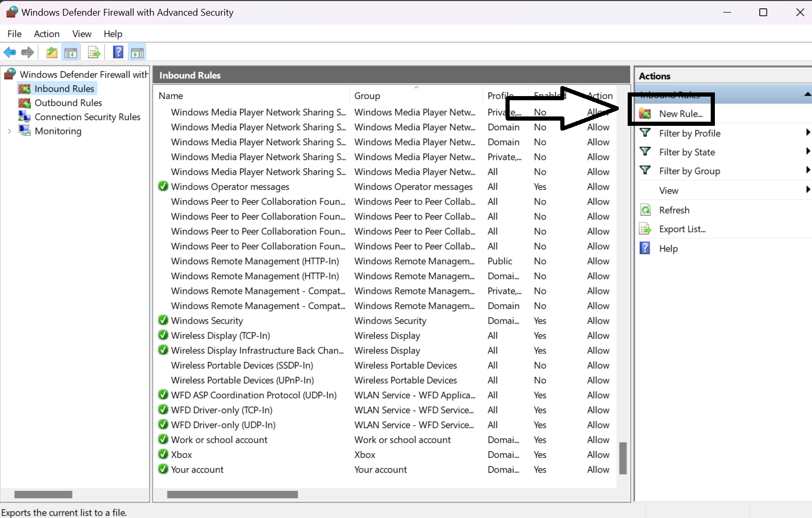This screenshot has height=518, width=812.
Task: Click Export List... action link
Action: point(682,229)
